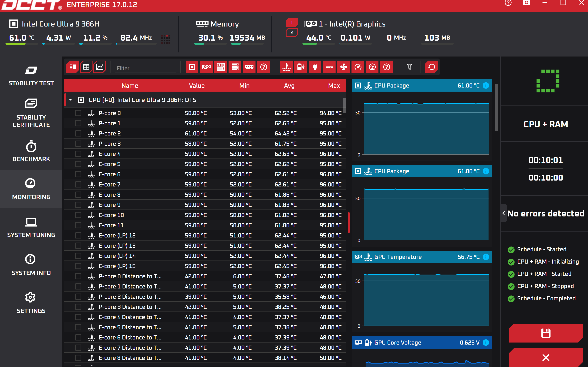Click the GPU 44.0 °C temperature bar
The image size is (588, 367).
coord(319,44)
